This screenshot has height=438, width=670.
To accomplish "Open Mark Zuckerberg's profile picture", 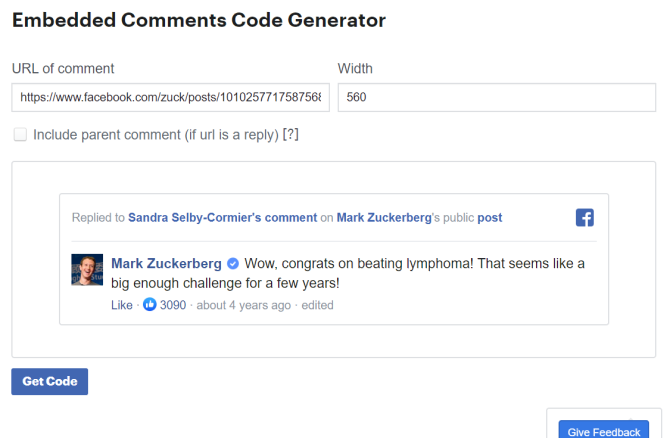I will click(x=87, y=270).
